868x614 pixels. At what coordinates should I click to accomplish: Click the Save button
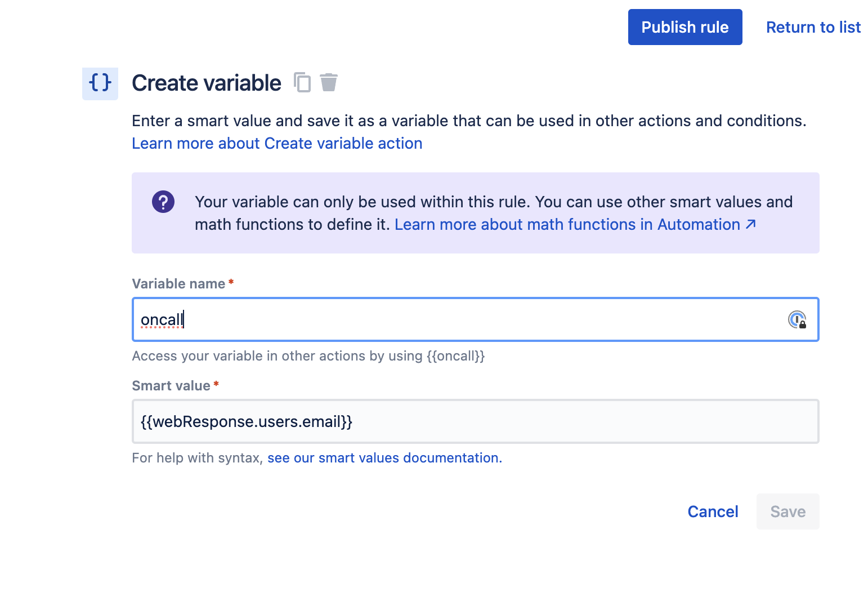click(788, 511)
